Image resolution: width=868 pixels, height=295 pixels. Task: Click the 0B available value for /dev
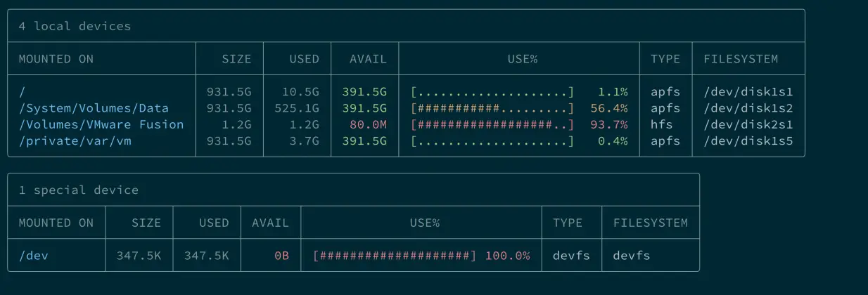[281, 256]
